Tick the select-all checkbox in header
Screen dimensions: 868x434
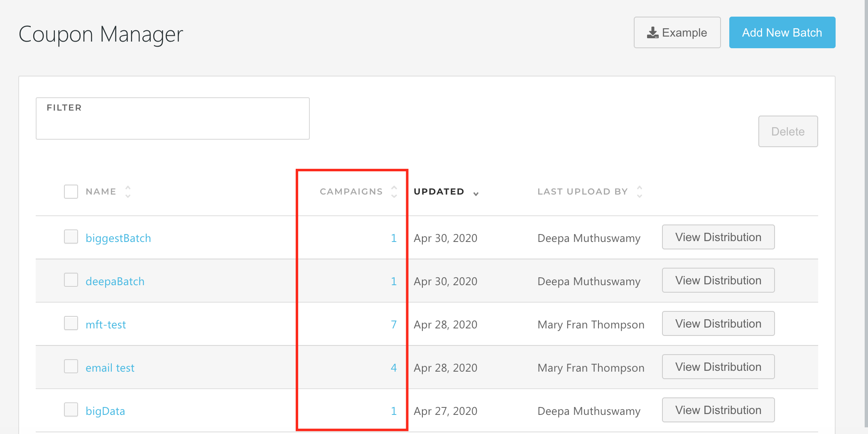pyautogui.click(x=71, y=192)
